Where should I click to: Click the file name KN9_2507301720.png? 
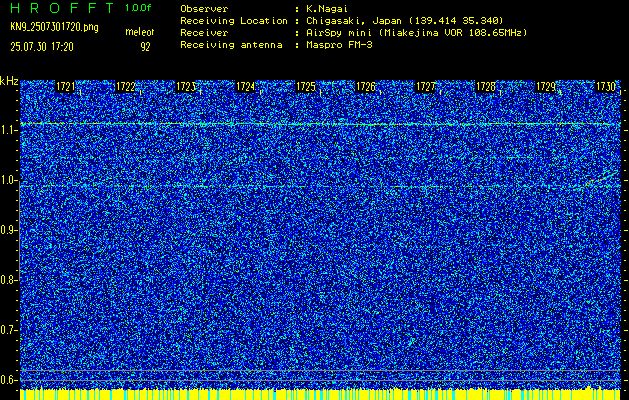point(54,27)
